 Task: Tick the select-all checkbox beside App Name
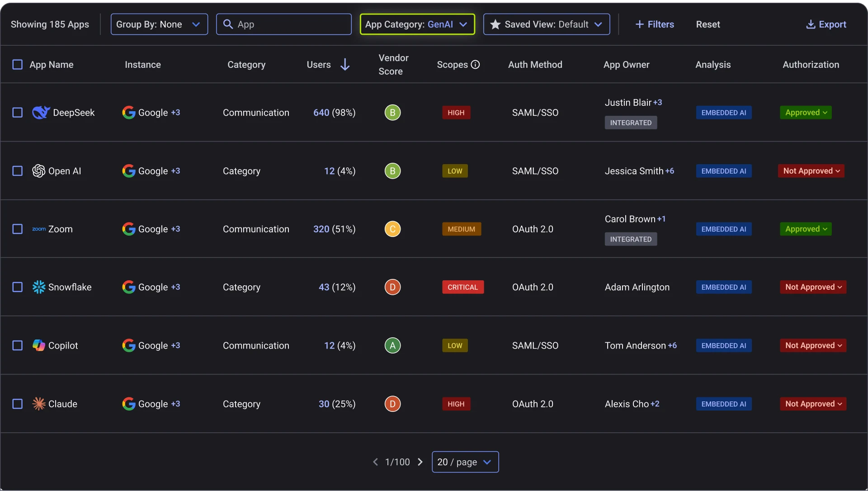pyautogui.click(x=17, y=65)
